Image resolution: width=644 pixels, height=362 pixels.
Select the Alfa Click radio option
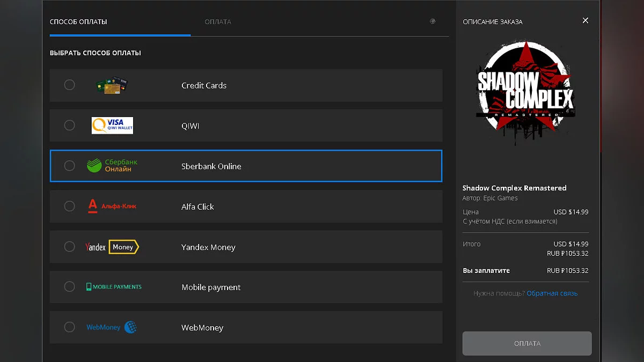click(69, 206)
